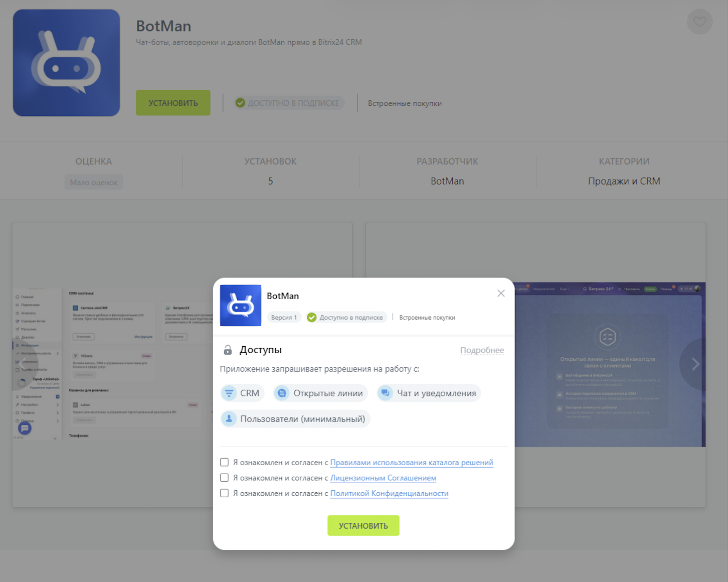Click the CRM permission icon
728x582 pixels.
pyautogui.click(x=229, y=393)
